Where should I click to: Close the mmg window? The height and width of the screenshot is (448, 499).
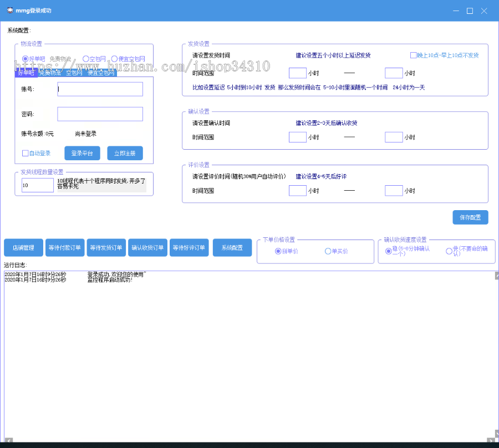(x=484, y=11)
